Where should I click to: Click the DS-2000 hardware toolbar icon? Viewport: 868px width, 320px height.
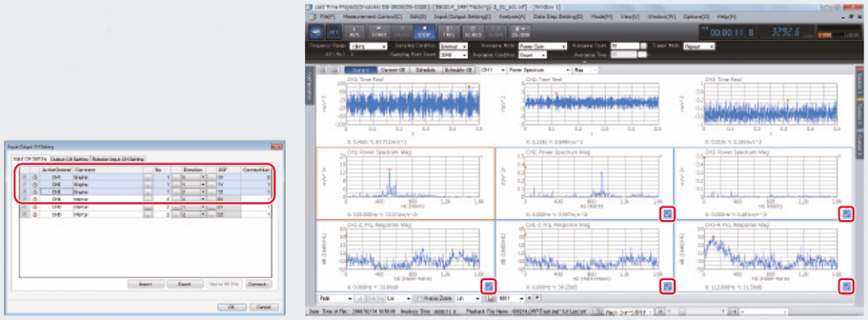tap(520, 32)
